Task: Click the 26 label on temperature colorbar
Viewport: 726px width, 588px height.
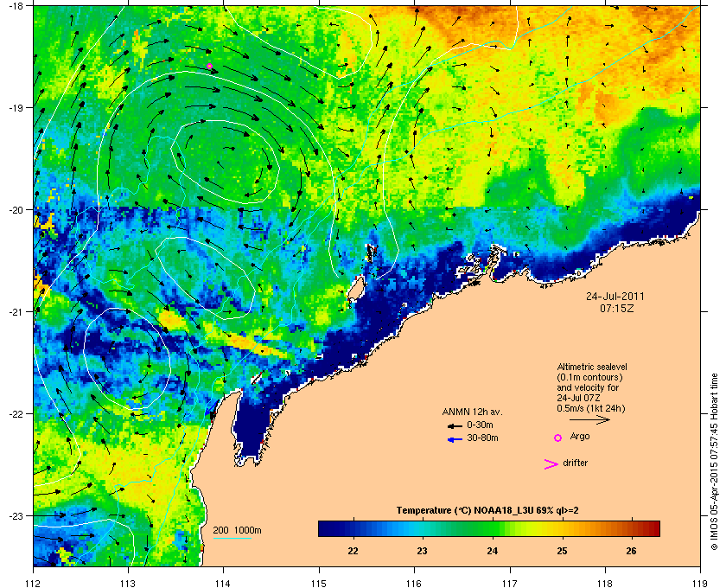Action: (x=631, y=551)
